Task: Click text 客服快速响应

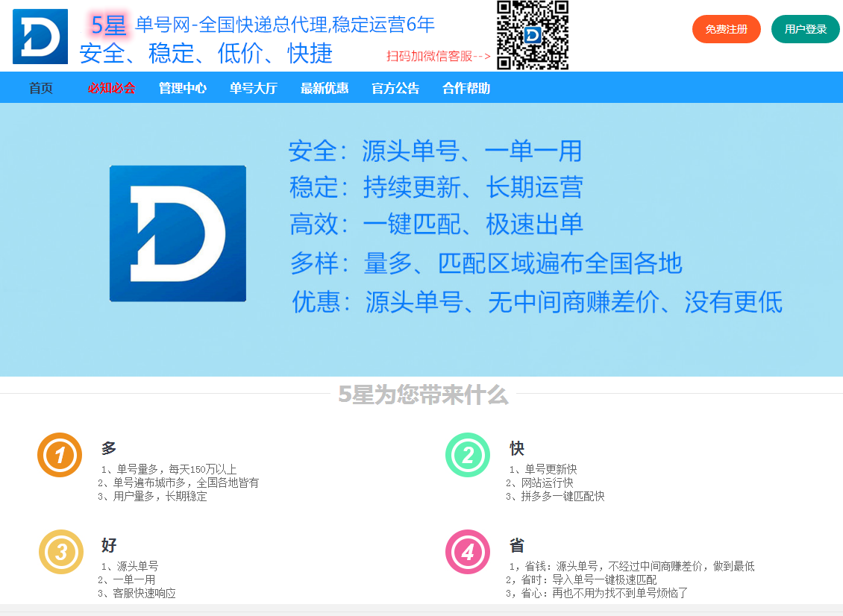Action: coord(145,593)
